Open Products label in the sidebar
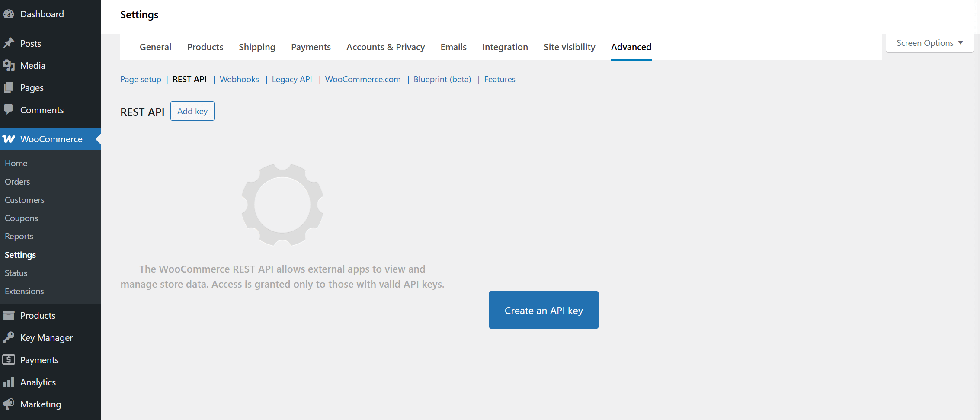Screen dimensions: 980x420 pyautogui.click(x=38, y=315)
